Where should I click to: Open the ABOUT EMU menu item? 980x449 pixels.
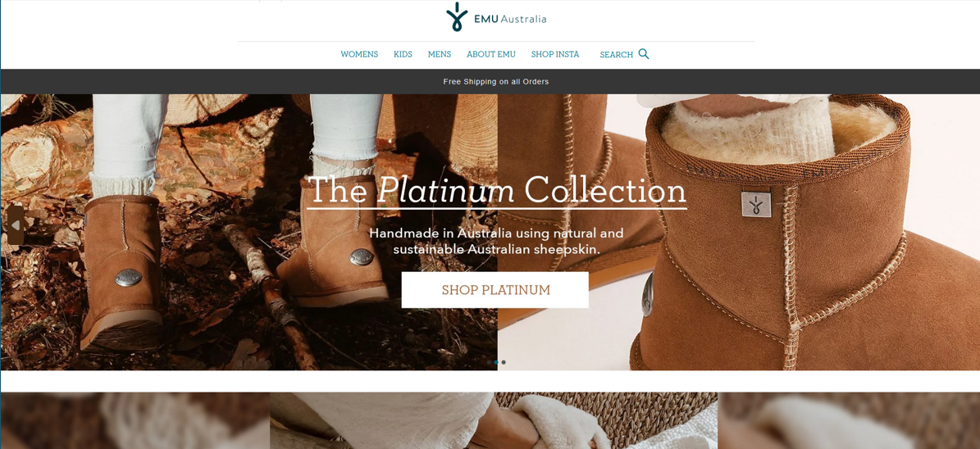(x=491, y=54)
